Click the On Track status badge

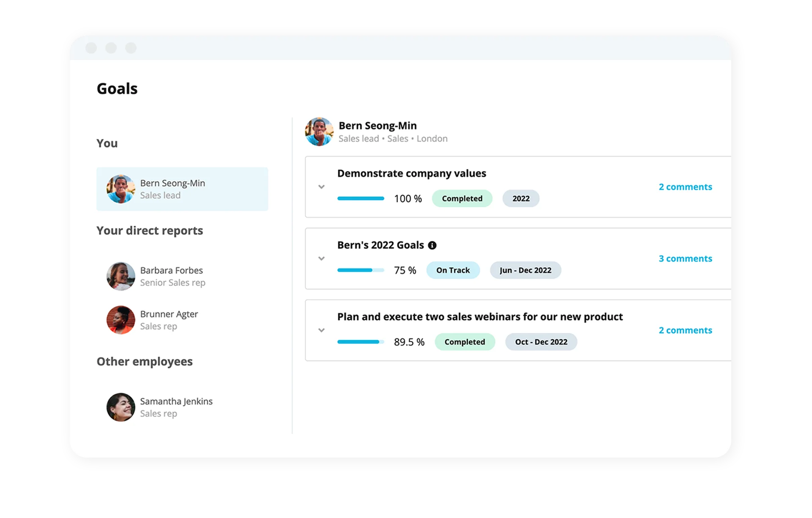[453, 270]
